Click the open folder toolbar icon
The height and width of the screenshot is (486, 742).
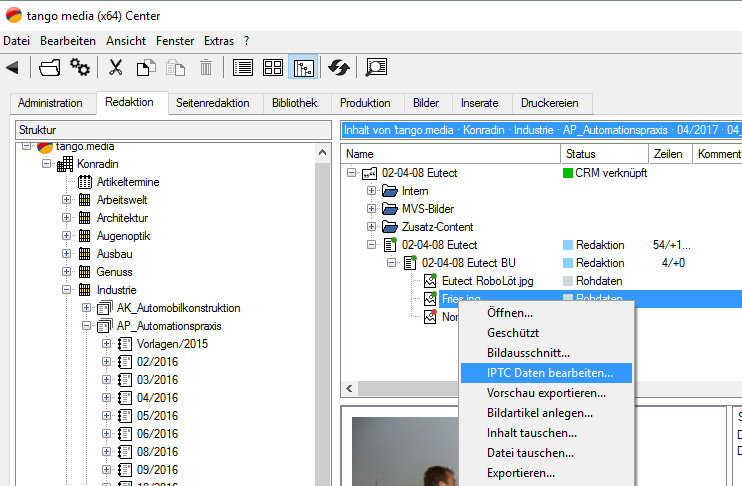tap(50, 67)
